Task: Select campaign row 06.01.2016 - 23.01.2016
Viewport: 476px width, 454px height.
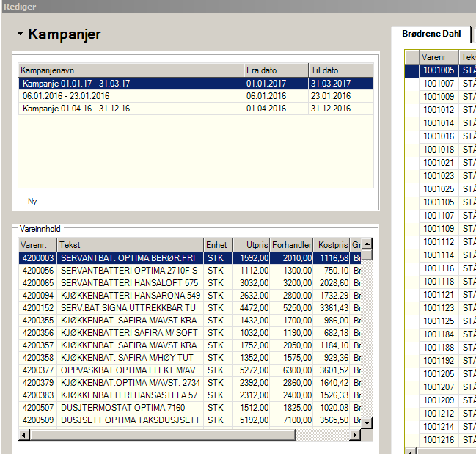Action: point(196,96)
